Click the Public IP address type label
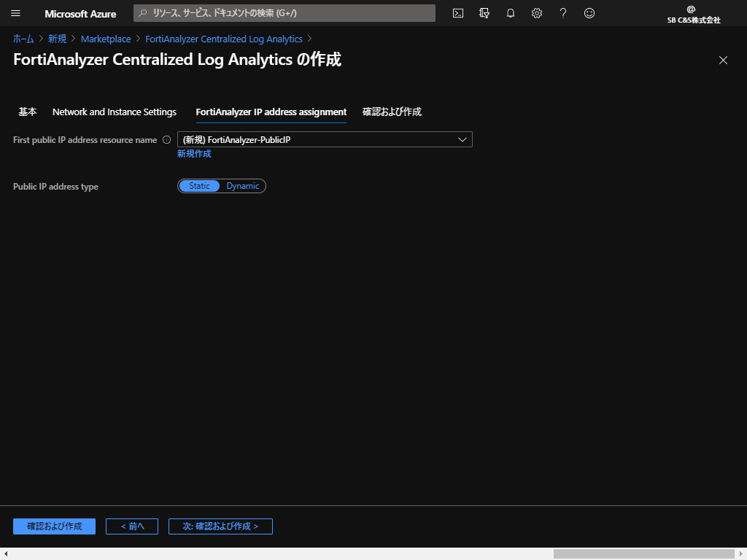The width and height of the screenshot is (747, 560). [55, 187]
